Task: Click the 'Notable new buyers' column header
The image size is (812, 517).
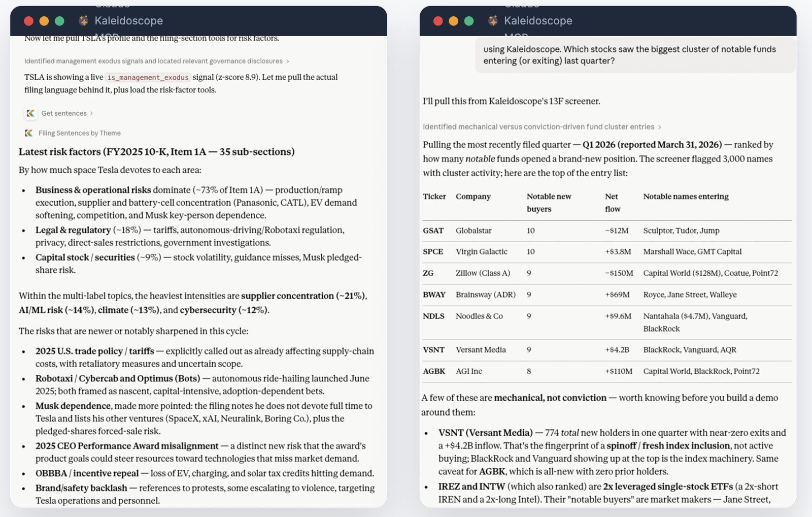Action: click(x=549, y=203)
